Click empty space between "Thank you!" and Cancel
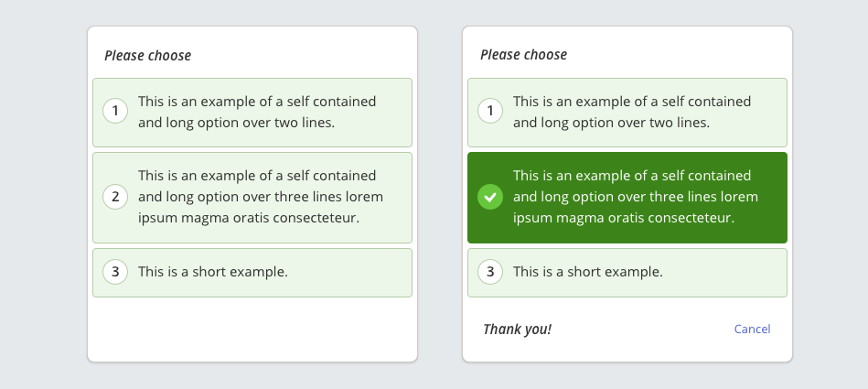The image size is (868, 389). (x=640, y=330)
